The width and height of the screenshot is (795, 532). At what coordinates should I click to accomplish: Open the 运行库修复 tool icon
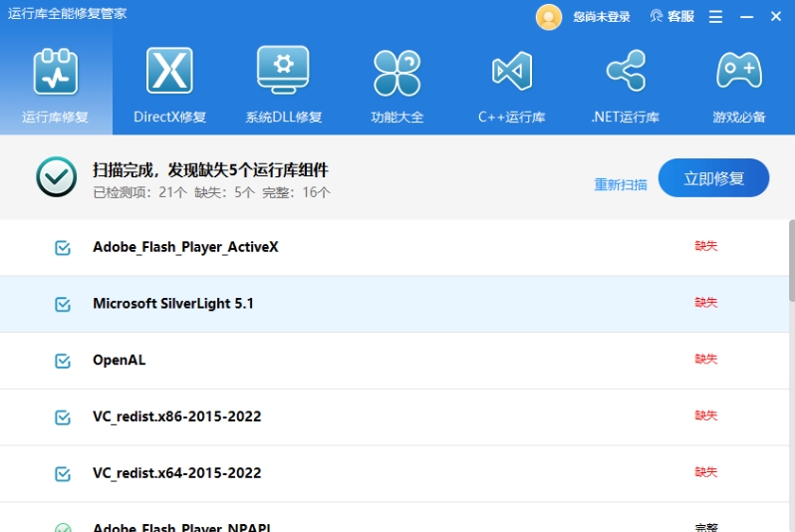56,72
